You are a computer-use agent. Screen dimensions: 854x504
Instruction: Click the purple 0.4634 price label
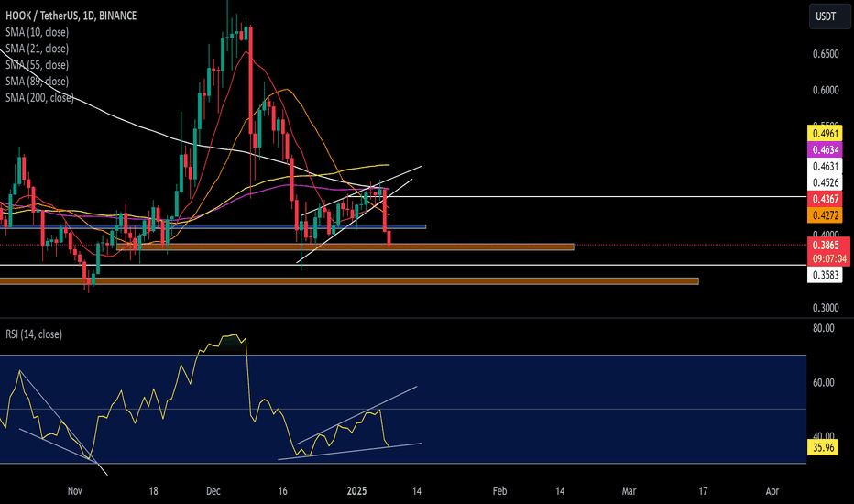click(825, 150)
